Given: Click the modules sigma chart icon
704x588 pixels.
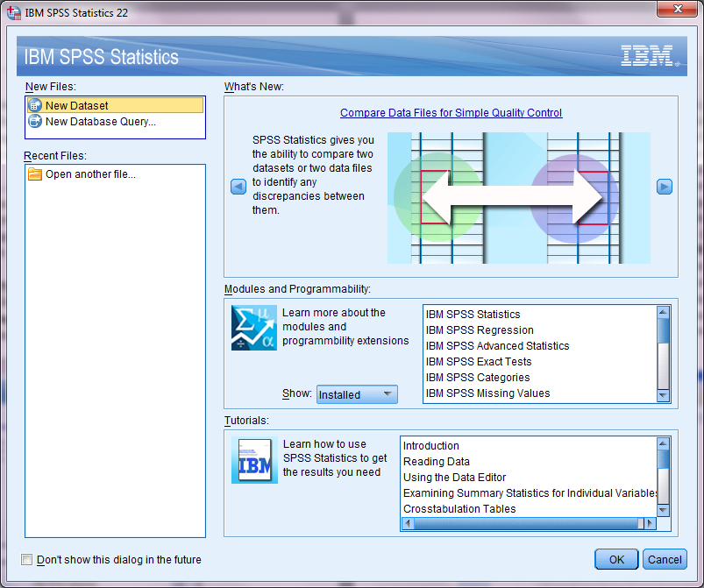Looking at the screenshot, I should 253,328.
